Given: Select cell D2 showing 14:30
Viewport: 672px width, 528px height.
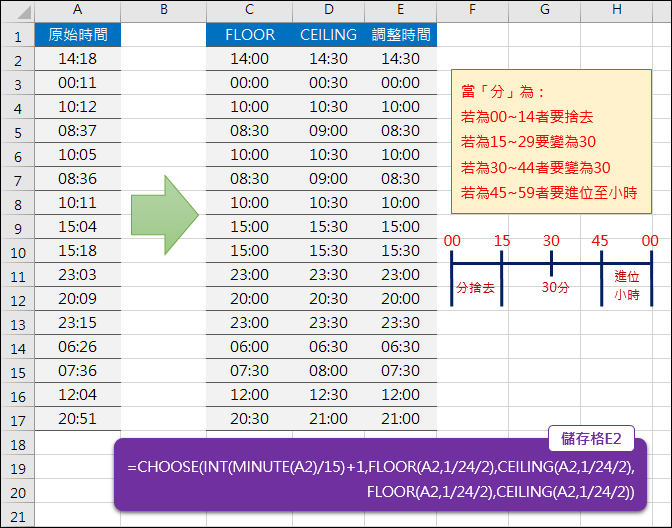Looking at the screenshot, I should 329,59.
